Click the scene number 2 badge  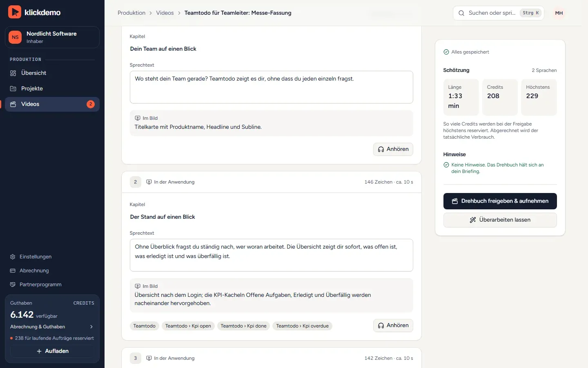(136, 182)
